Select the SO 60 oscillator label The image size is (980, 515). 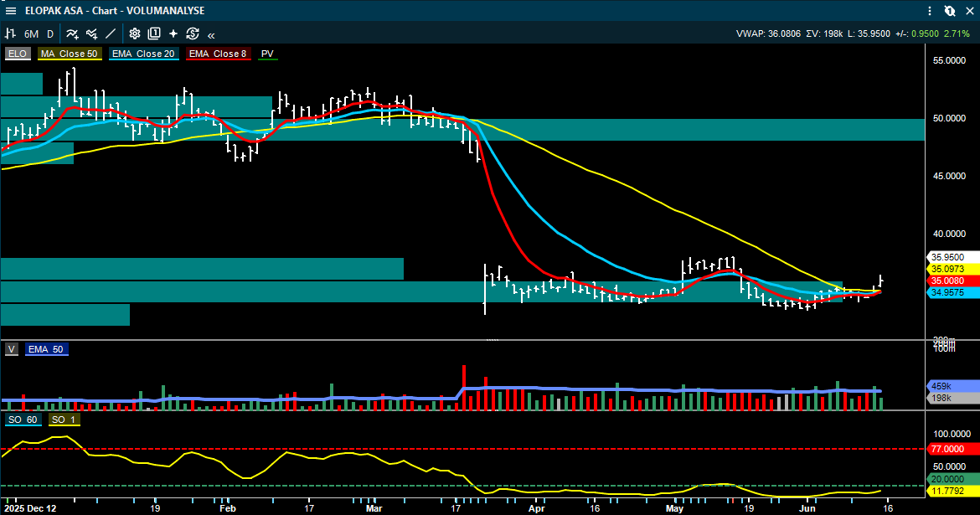coord(23,420)
